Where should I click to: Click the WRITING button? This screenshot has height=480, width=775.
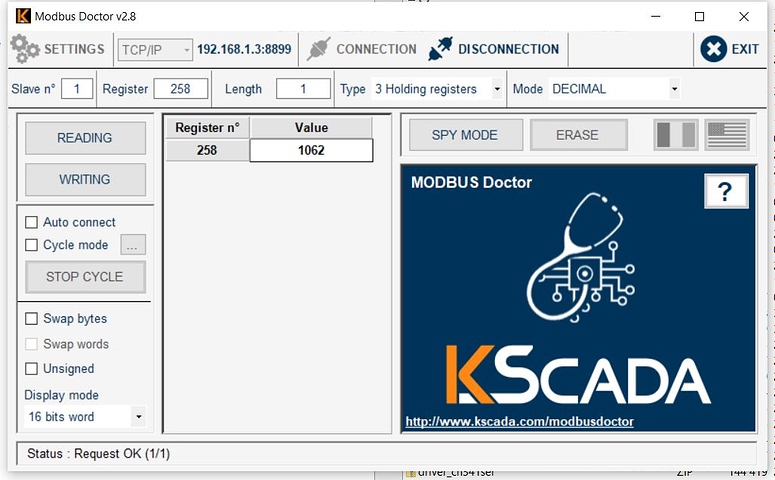[85, 179]
